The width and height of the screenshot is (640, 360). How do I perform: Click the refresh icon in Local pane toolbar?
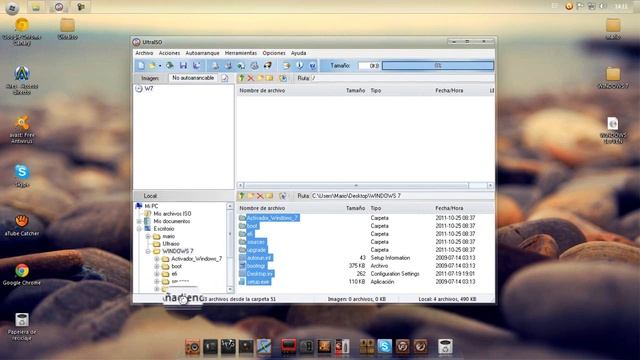click(x=282, y=196)
